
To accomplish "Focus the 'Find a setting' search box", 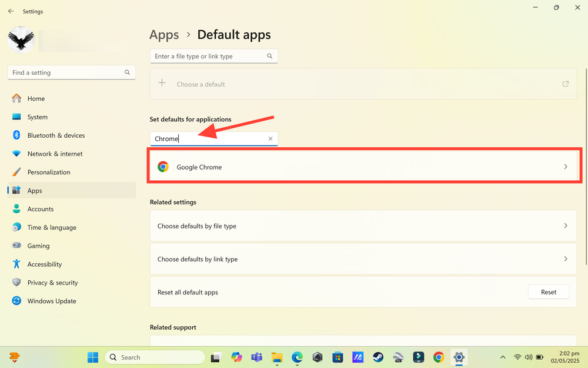I will (x=72, y=72).
